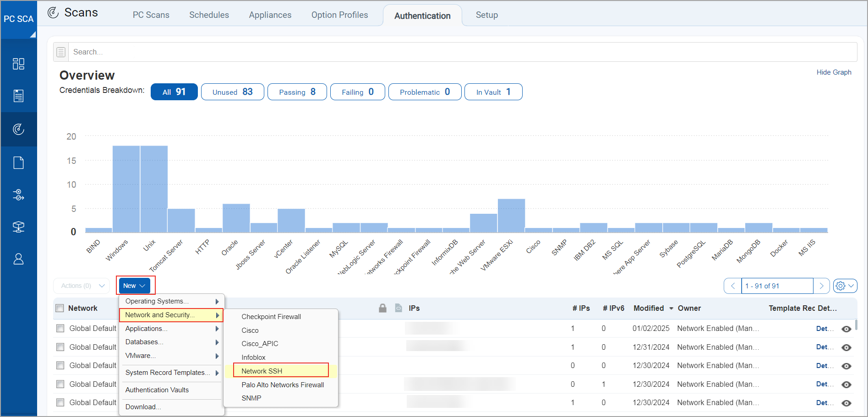Viewport: 868px width, 417px height.
Task: Open the reports icon in left sidebar
Action: tap(19, 96)
